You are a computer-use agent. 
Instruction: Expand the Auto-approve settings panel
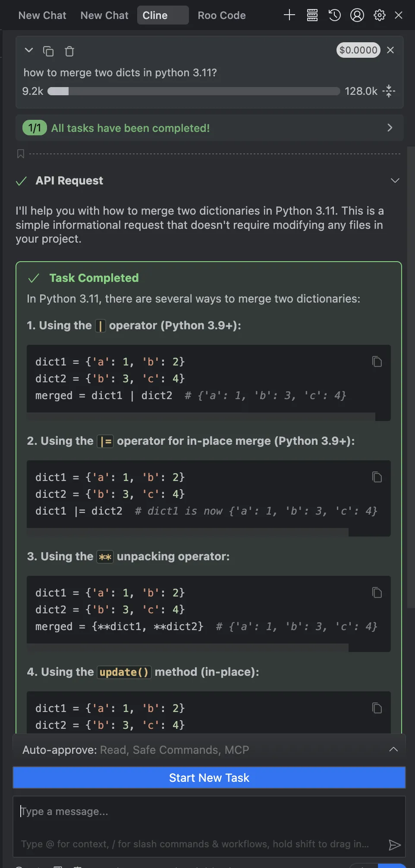393,749
